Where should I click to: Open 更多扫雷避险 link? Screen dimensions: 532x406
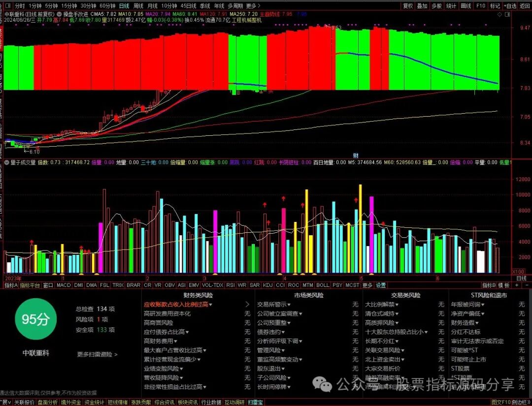click(97, 354)
